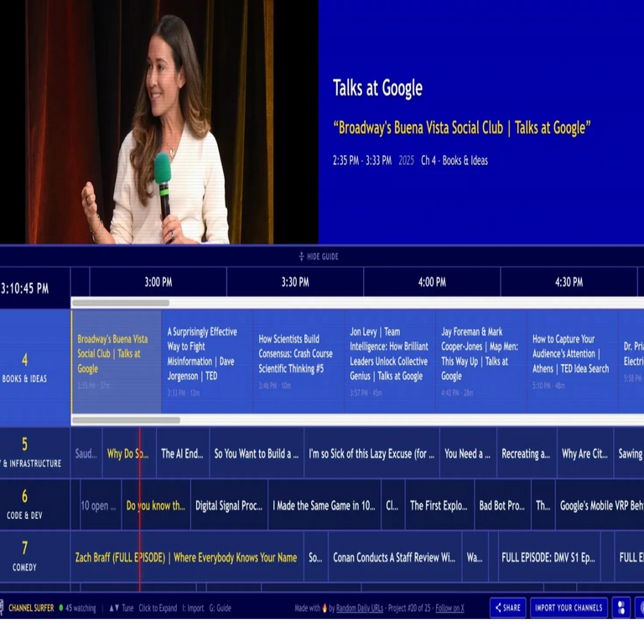Click the 3:30 PM time header
The image size is (644, 644).
(x=295, y=282)
